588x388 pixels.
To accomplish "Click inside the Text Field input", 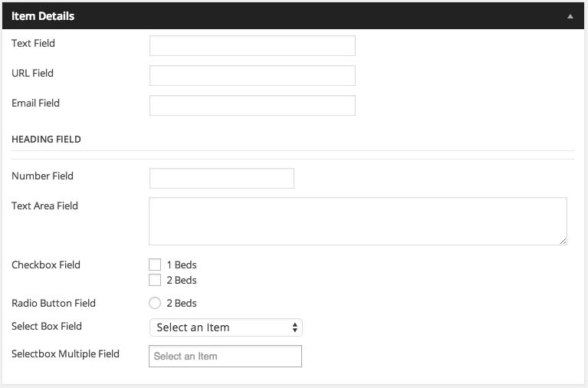I will [x=252, y=46].
